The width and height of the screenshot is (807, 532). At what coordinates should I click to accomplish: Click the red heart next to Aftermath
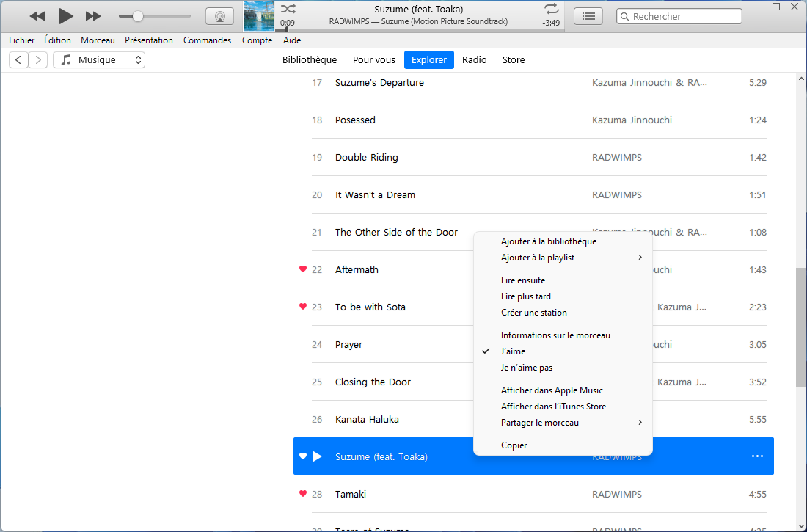pos(302,269)
